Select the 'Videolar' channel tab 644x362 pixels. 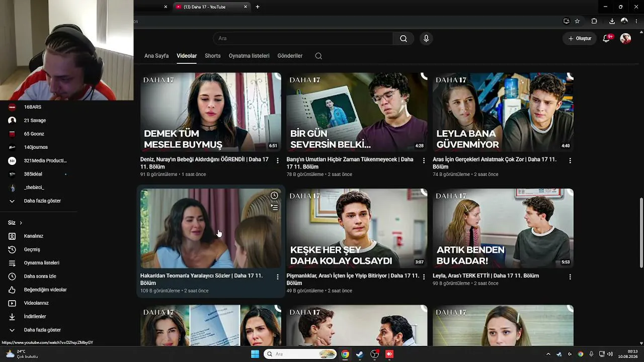187,56
